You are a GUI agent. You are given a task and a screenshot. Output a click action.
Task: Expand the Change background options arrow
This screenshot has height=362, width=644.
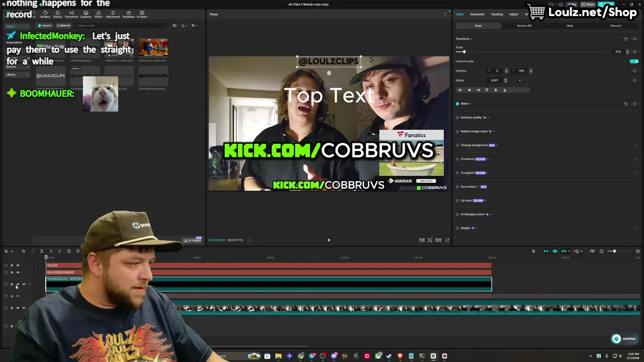[498, 145]
